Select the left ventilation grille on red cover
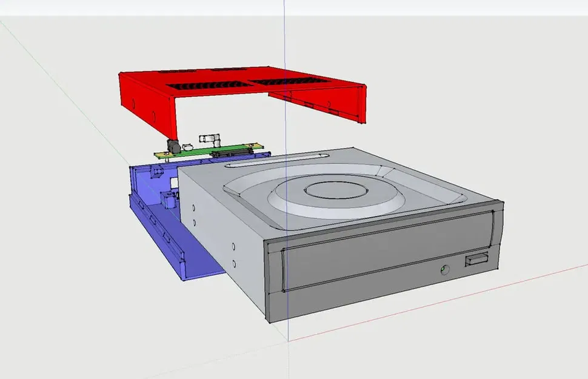 210,86
